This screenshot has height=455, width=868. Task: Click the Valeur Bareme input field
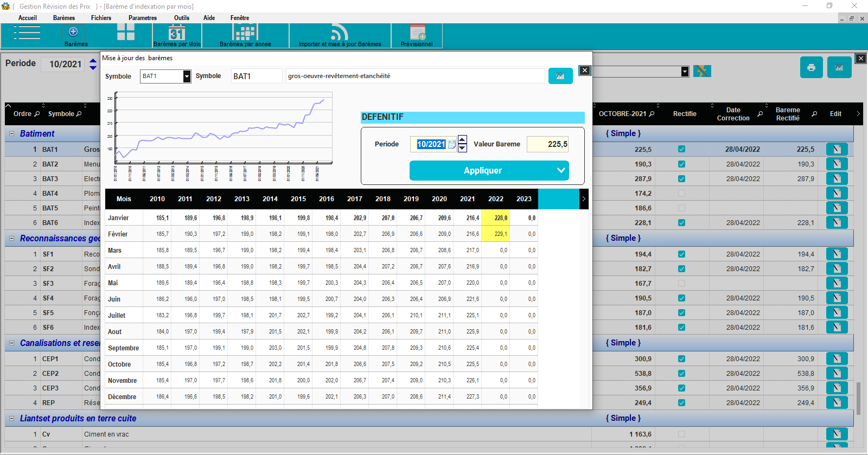[547, 144]
